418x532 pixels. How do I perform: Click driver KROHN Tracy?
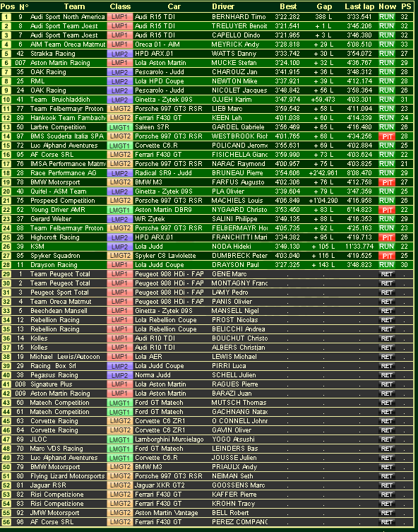(233, 502)
